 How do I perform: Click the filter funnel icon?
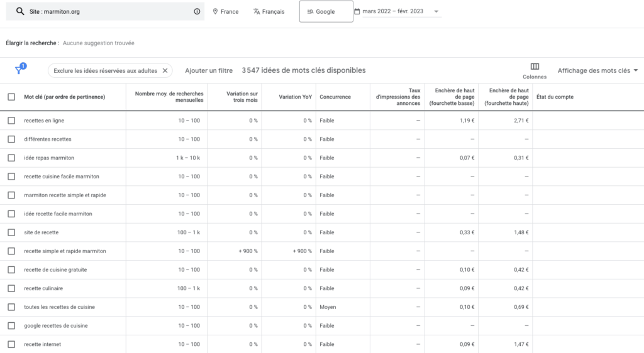pyautogui.click(x=19, y=70)
